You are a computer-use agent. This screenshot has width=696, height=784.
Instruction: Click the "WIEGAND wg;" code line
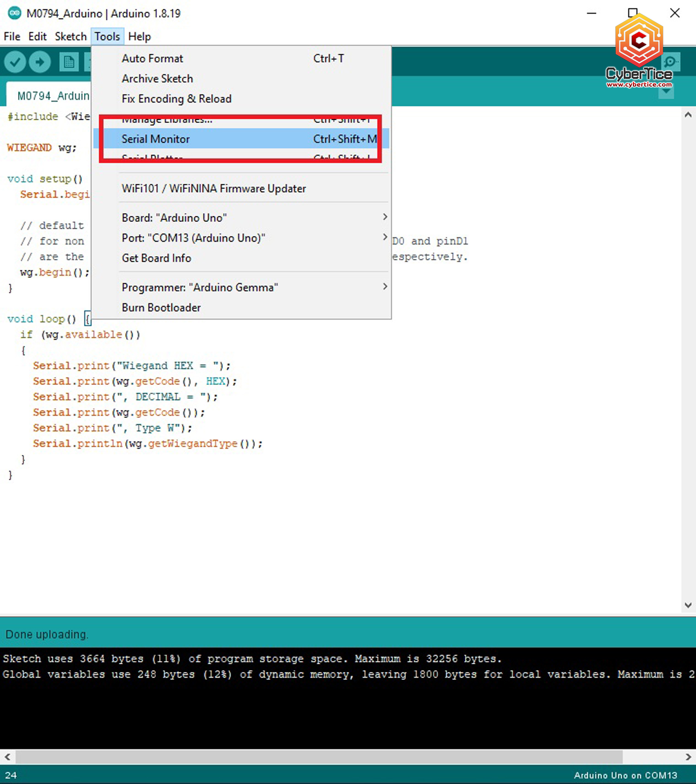coord(42,148)
